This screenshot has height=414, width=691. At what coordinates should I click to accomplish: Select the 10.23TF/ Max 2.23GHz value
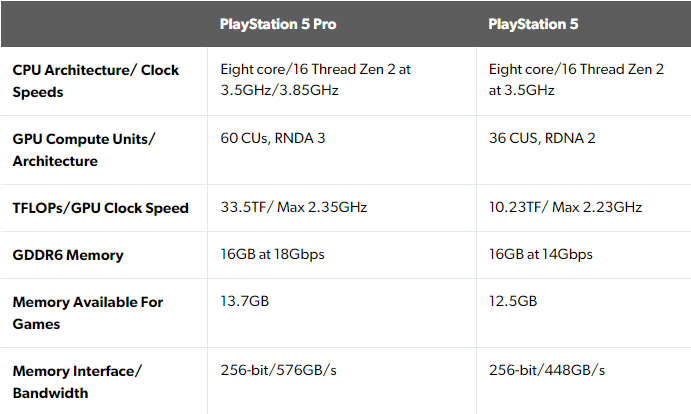coord(565,207)
